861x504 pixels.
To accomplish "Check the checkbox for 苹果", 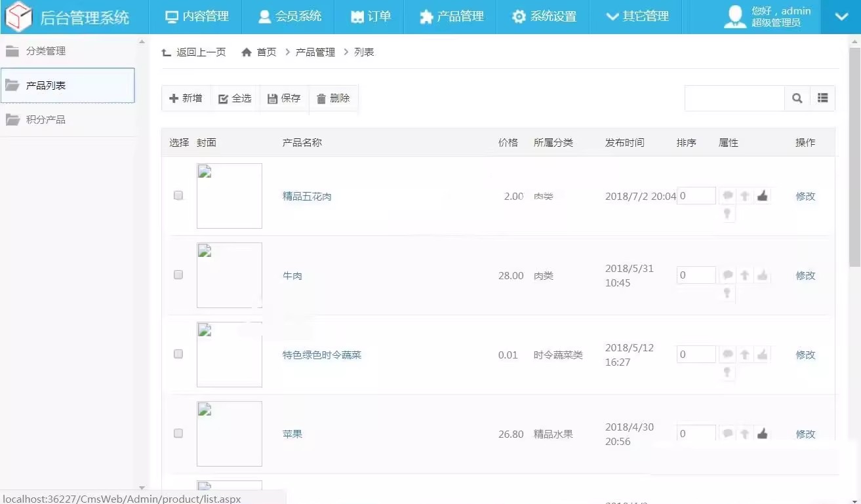I will pyautogui.click(x=178, y=433).
